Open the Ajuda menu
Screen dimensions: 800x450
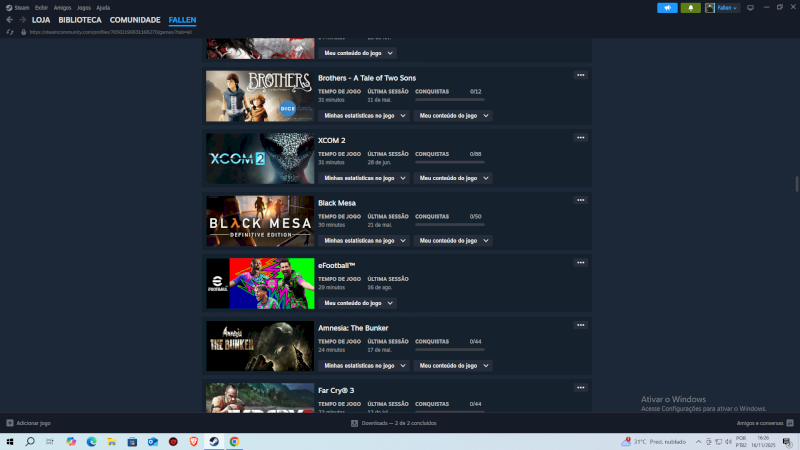click(x=103, y=8)
